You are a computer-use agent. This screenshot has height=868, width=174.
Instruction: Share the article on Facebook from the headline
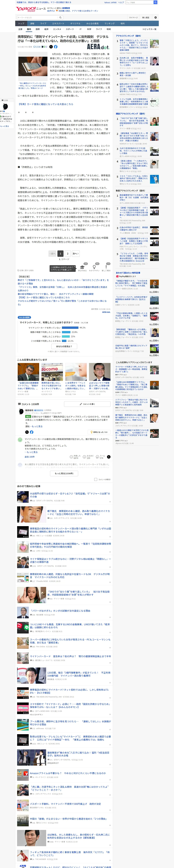pos(55,47)
